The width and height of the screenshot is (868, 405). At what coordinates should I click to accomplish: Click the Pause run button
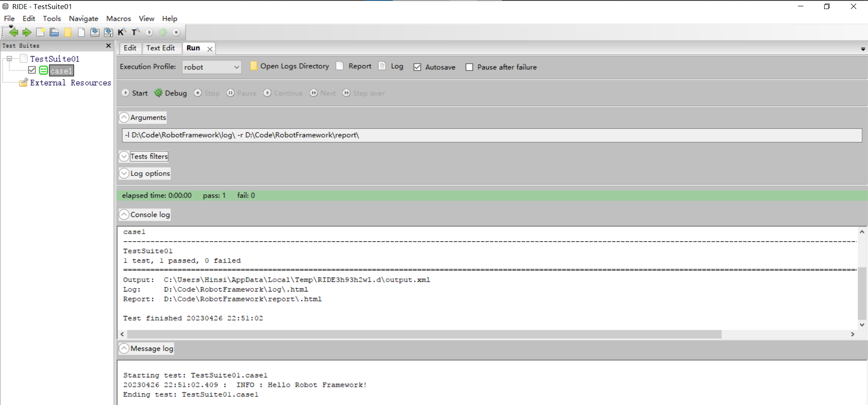point(241,93)
